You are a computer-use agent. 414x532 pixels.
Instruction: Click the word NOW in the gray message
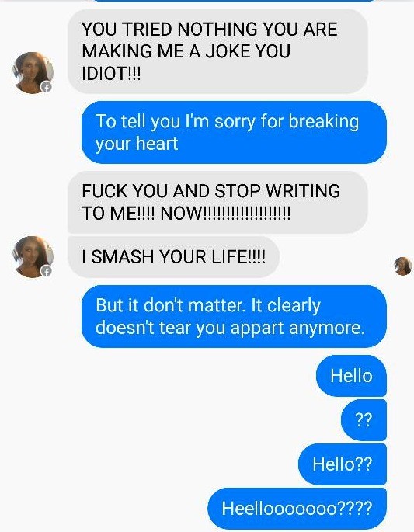click(181, 213)
